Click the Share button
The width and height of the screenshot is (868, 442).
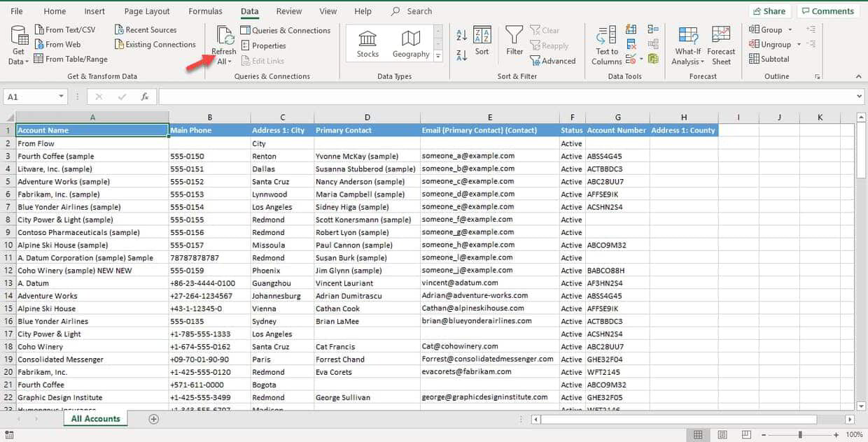click(769, 10)
